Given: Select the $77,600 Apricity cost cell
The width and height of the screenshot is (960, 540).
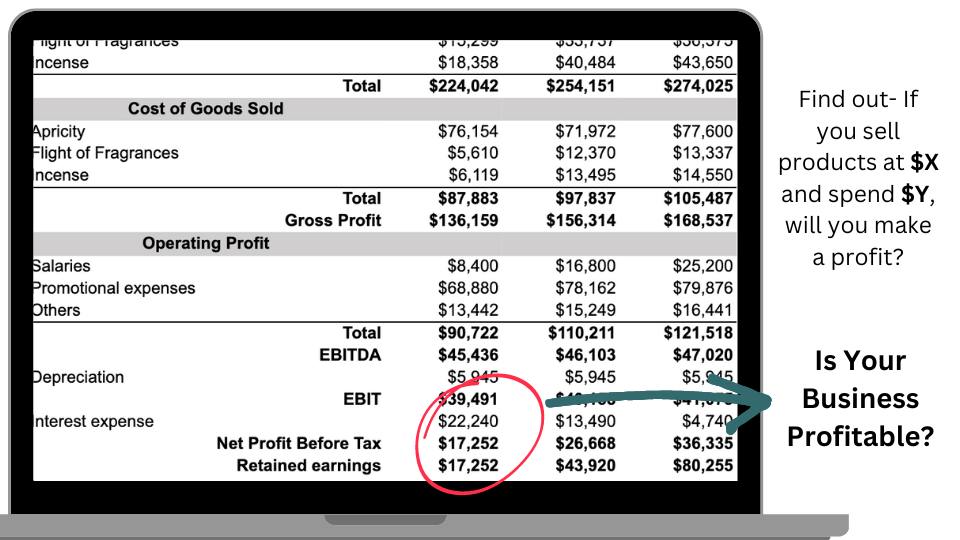Looking at the screenshot, I should [703, 131].
